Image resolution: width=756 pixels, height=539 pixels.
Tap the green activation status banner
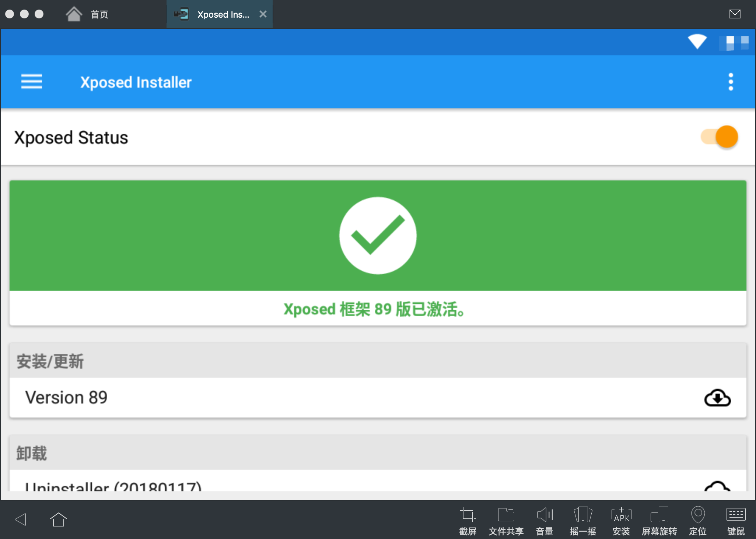pos(378,236)
